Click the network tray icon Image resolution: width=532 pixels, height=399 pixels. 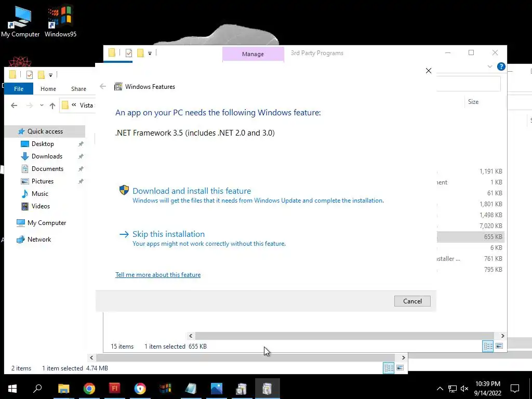pos(453,389)
